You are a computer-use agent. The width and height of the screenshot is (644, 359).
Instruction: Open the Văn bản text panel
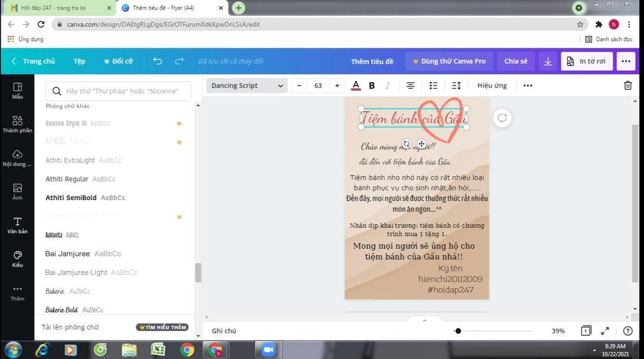(17, 226)
